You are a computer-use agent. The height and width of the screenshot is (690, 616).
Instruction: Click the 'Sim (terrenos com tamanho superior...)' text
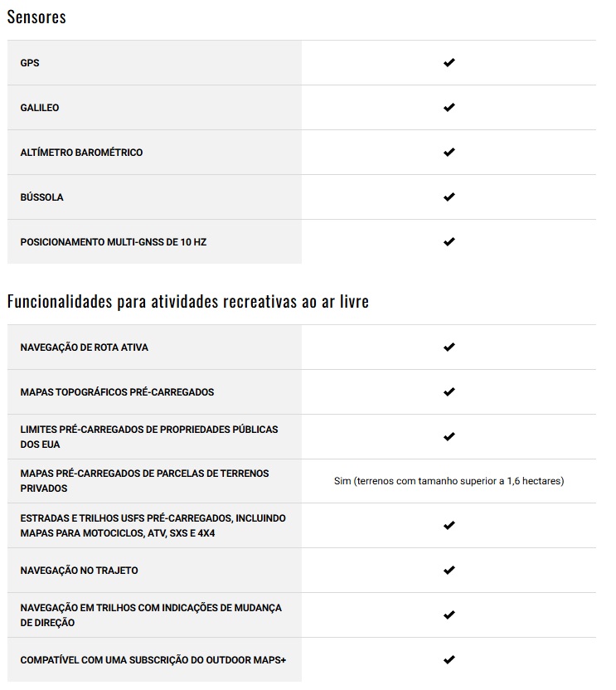tap(449, 481)
